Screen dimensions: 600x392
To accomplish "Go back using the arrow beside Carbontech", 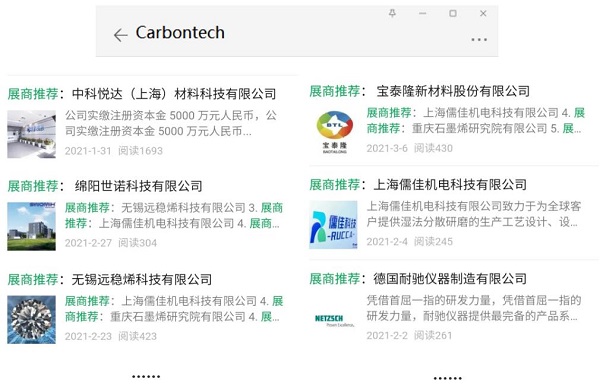I will coord(121,35).
